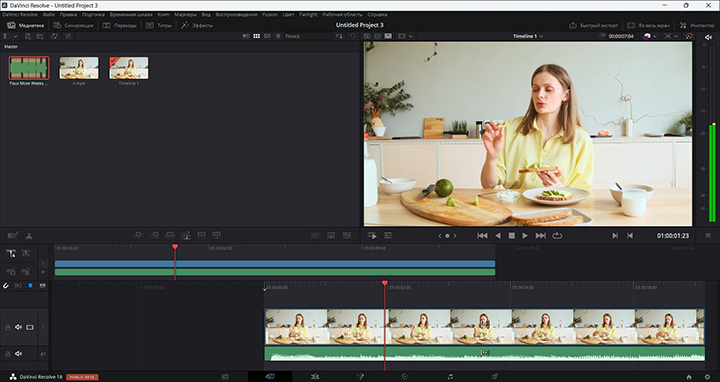Click Быстрый экспорт (Quick Export)
720x382 pixels.
[x=594, y=25]
